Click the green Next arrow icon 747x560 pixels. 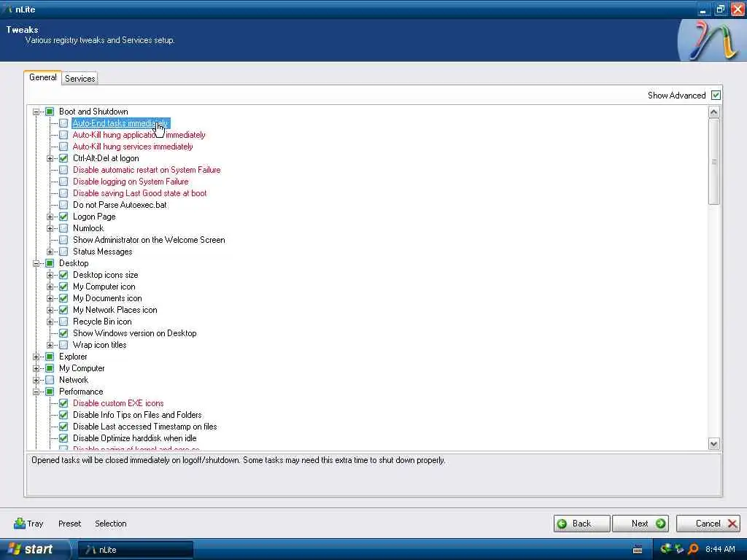coord(660,524)
